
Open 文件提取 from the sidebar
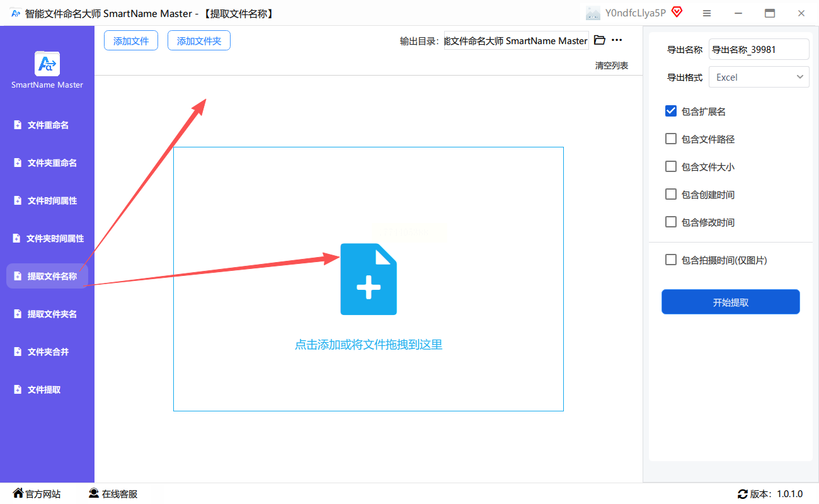click(47, 390)
